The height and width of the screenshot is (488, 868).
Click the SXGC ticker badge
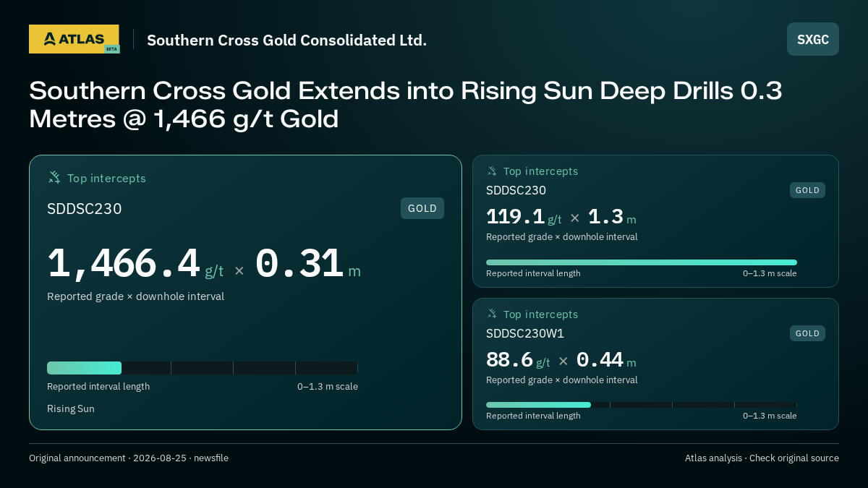(813, 39)
